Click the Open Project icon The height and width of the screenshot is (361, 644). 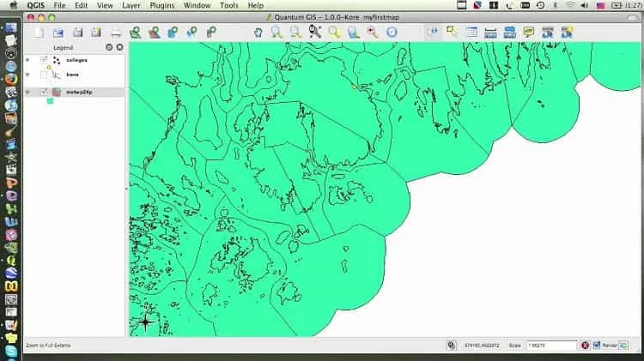pos(58,33)
